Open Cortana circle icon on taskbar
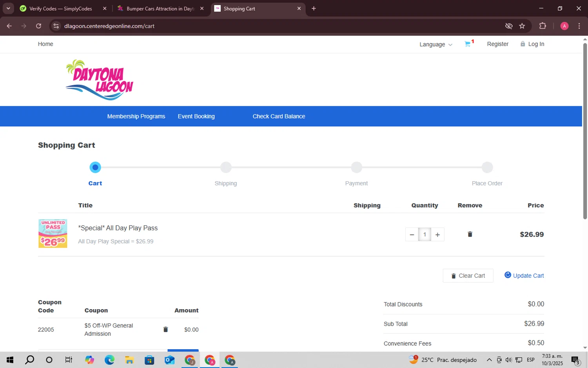The image size is (588, 368). [49, 360]
